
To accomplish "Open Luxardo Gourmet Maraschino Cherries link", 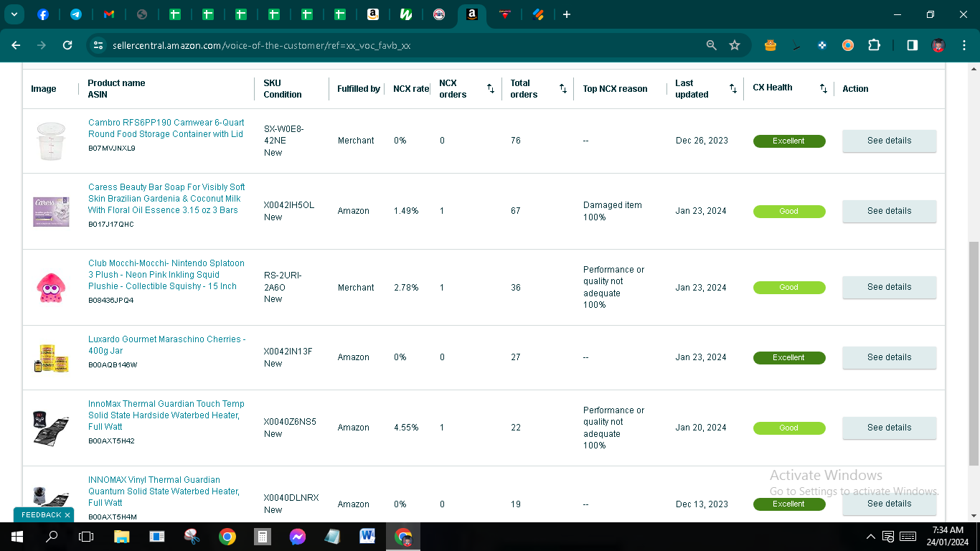I will coord(166,345).
